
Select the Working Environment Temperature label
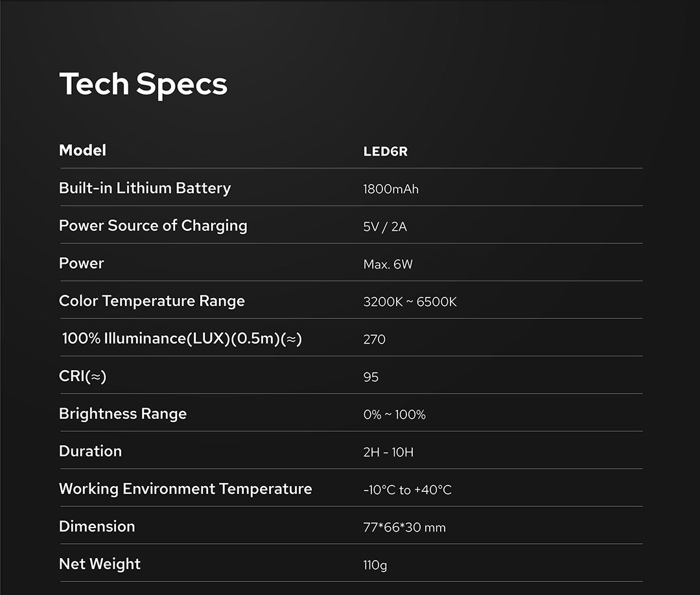pyautogui.click(x=185, y=489)
